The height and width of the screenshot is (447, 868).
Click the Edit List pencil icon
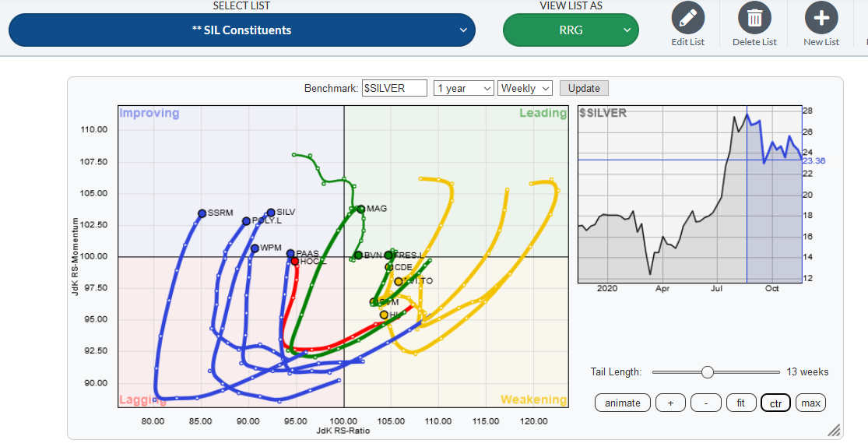coord(687,18)
